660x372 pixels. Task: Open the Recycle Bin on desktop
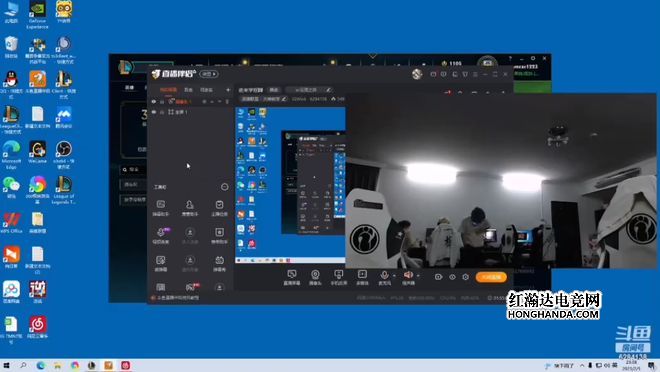point(11,47)
